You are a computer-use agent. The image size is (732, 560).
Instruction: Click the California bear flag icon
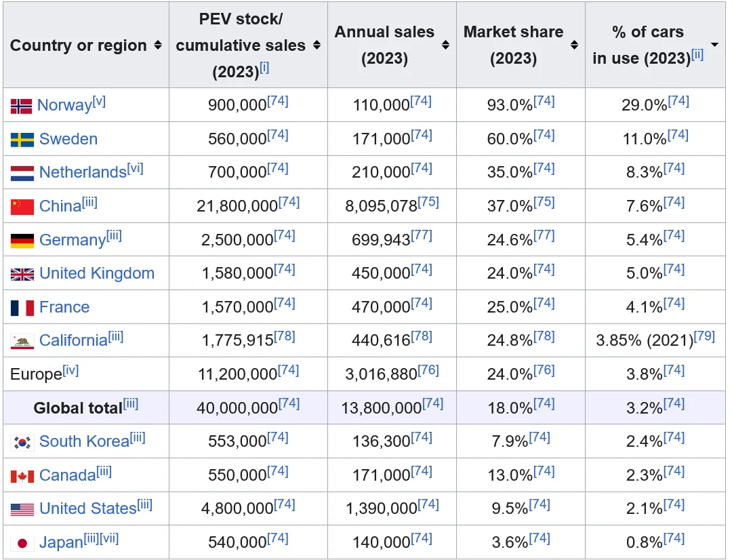(22, 342)
